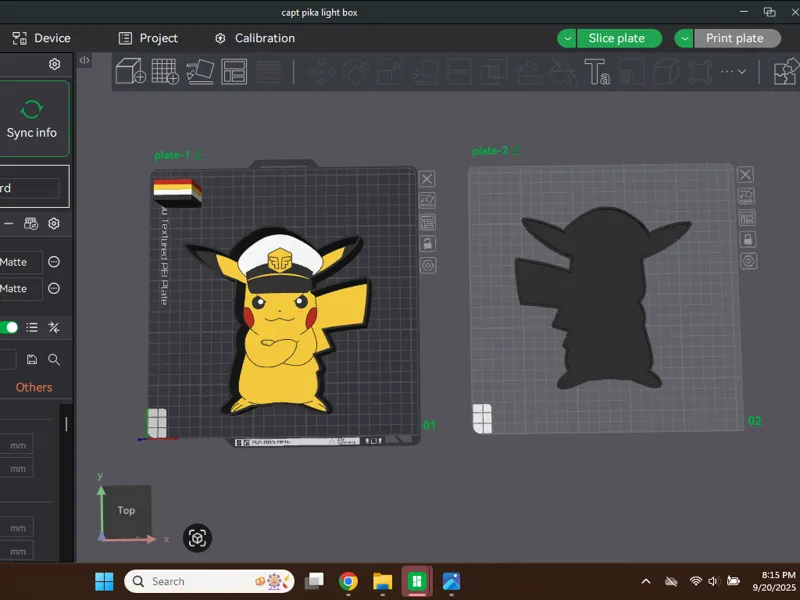800x600 pixels.
Task: Open the Project tab
Action: (x=148, y=38)
